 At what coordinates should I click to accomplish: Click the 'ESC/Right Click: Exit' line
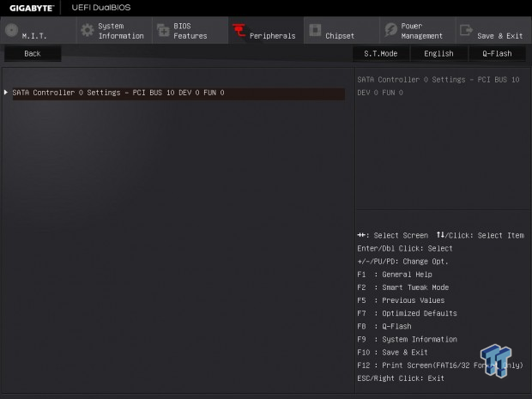pyautogui.click(x=401, y=378)
